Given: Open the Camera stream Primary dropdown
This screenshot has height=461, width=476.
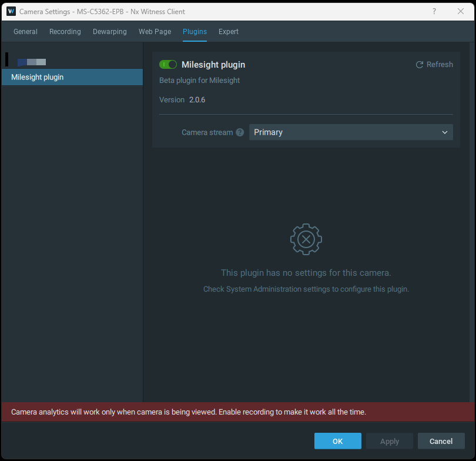Looking at the screenshot, I should pos(351,132).
